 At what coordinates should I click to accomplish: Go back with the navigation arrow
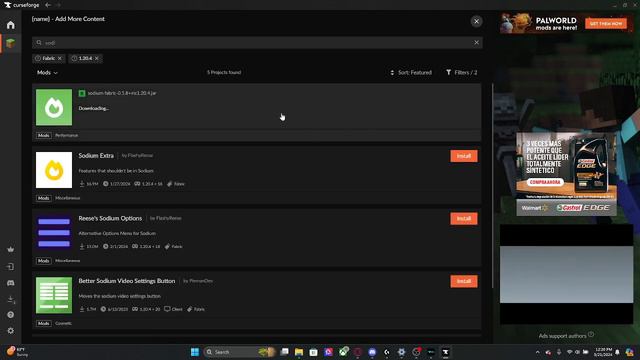tap(48, 5)
